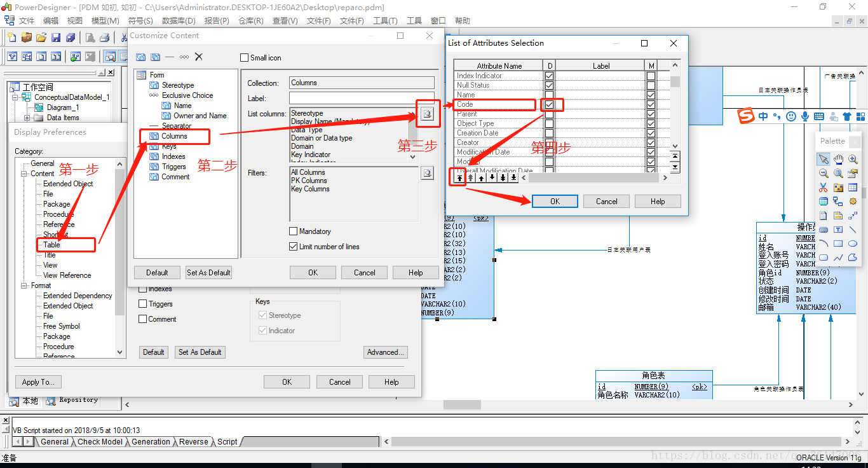
Task: Click the Open file folder icon
Action: click(41, 38)
